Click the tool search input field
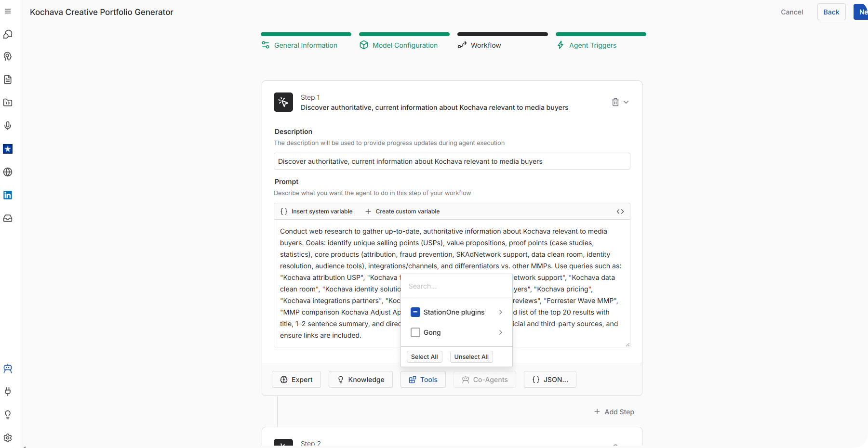This screenshot has height=448, width=868. click(x=456, y=286)
